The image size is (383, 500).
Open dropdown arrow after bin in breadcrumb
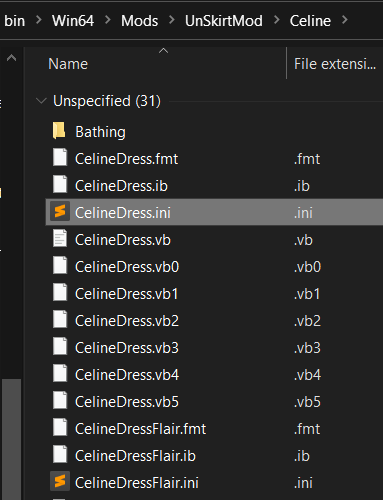(x=39, y=20)
